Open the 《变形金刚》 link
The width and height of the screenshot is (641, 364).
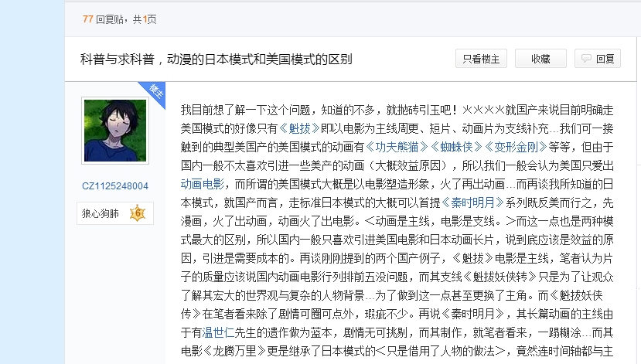[516, 147]
